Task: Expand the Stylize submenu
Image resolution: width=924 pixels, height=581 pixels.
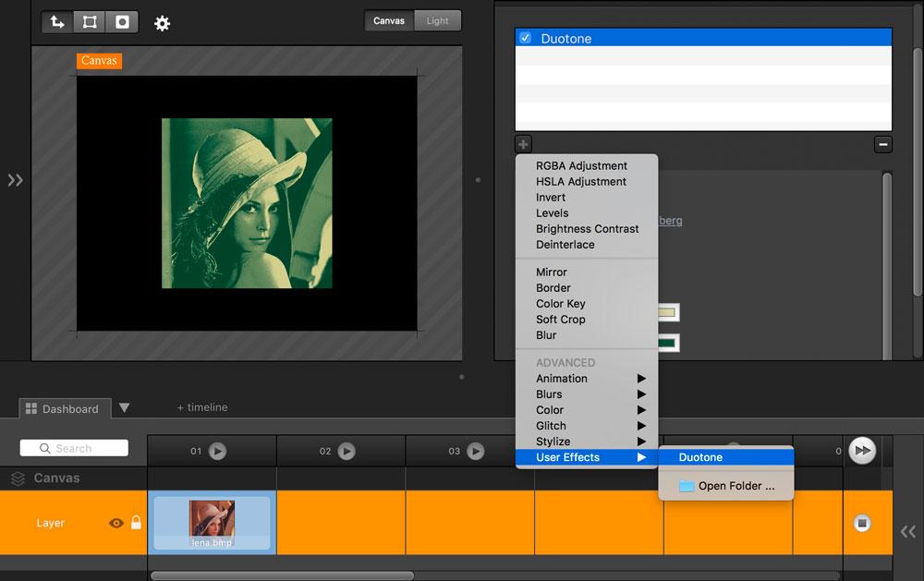Action: [587, 442]
